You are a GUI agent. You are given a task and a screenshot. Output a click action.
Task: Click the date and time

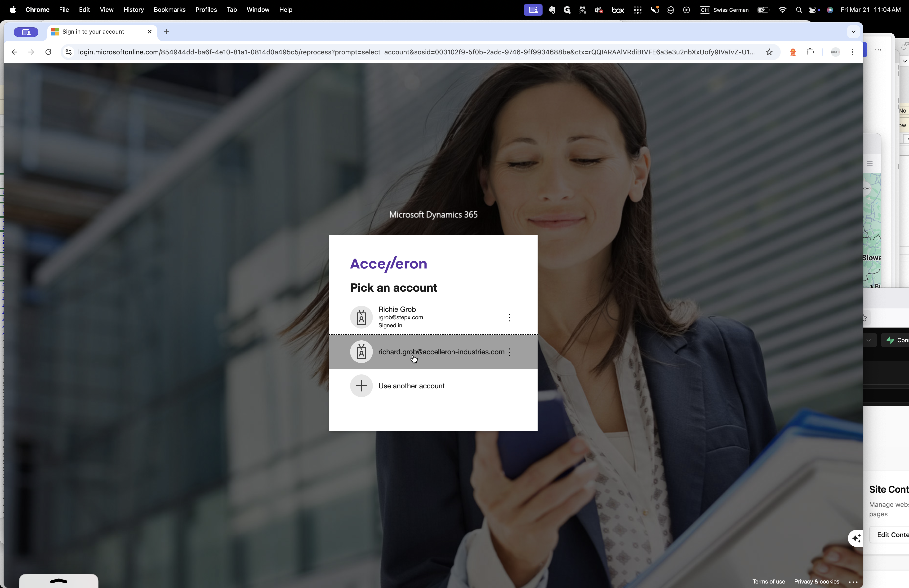click(871, 10)
